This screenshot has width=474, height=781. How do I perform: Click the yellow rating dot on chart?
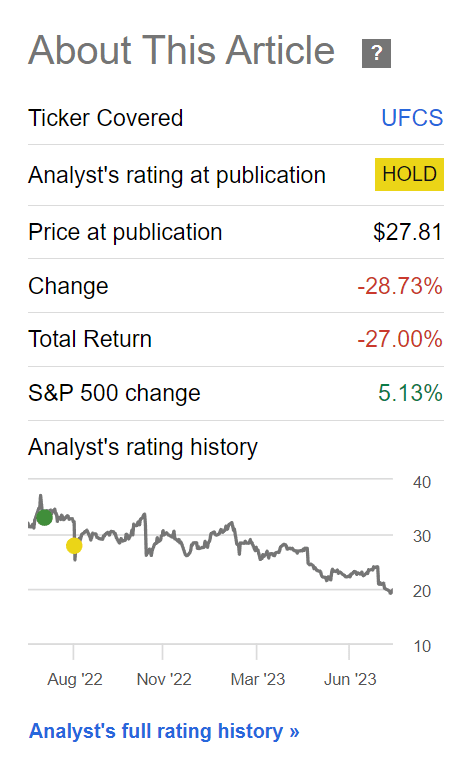pyautogui.click(x=74, y=546)
